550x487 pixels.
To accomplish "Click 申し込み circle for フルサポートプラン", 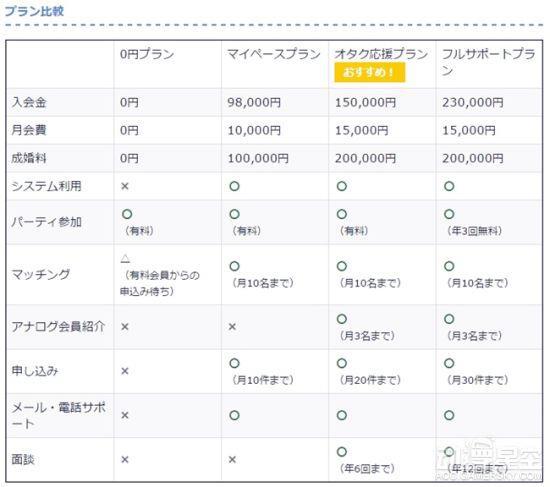I will [449, 363].
